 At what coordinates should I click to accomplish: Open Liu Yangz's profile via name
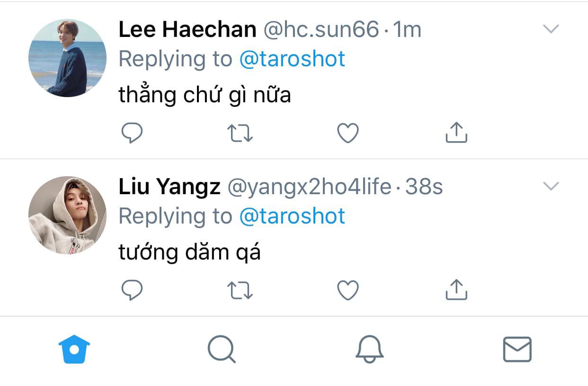[169, 188]
